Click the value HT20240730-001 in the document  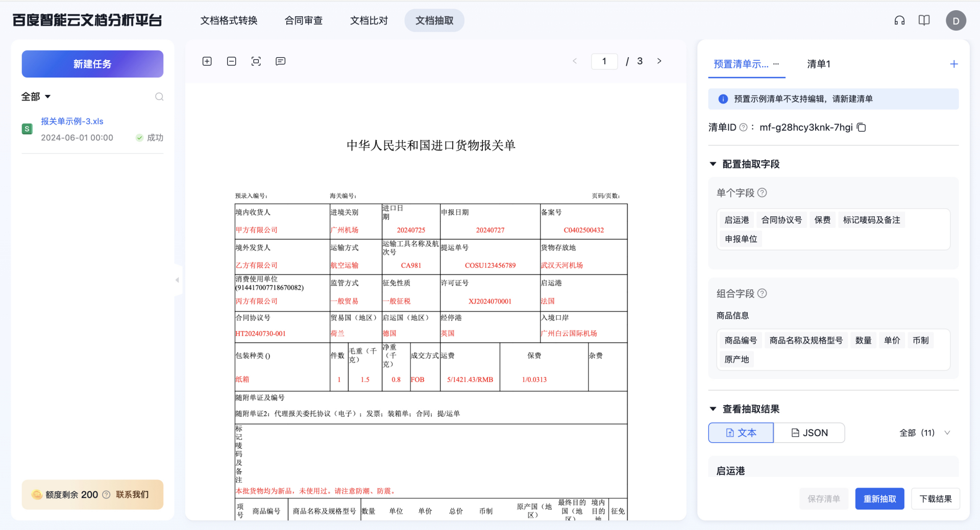(x=260, y=334)
